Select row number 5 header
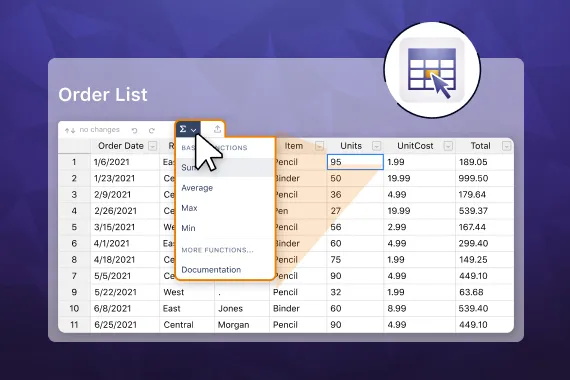Screen dimensions: 570x380 (74, 227)
